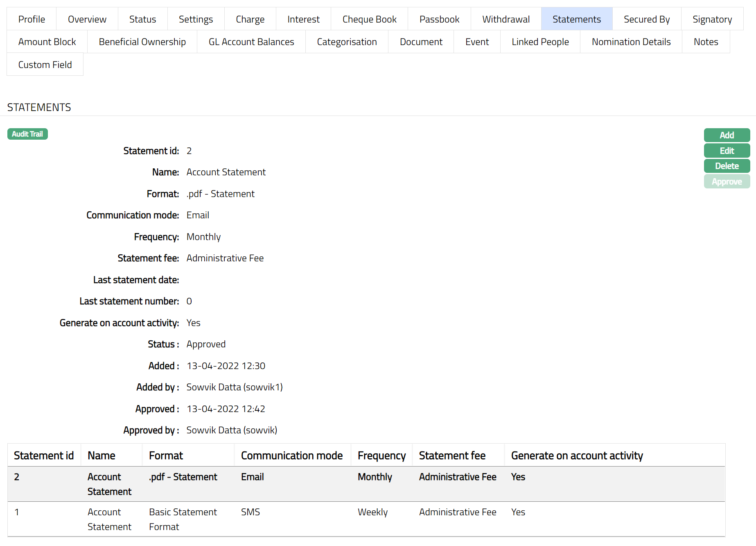This screenshot has height=546, width=756.
Task: Switch to the Profile tab
Action: [32, 19]
